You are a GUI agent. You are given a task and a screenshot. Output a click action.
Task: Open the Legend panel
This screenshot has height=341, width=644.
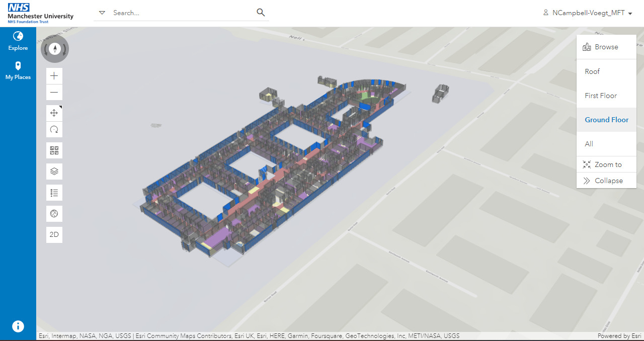coord(54,192)
